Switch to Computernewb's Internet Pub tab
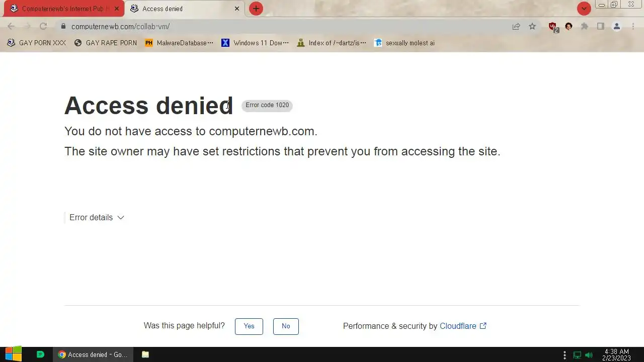 [64, 9]
